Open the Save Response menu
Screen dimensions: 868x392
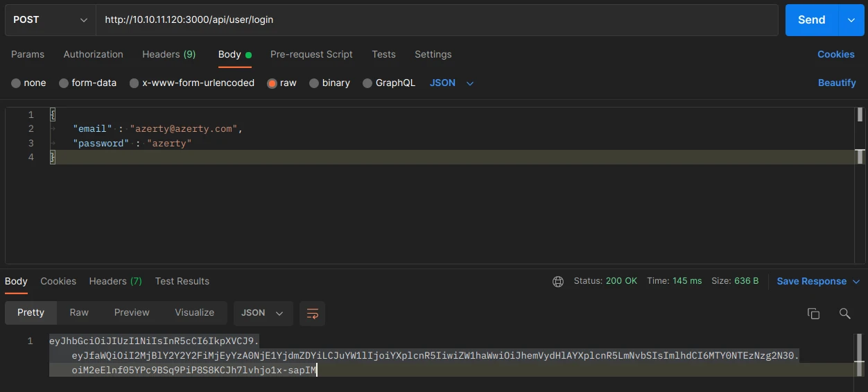tap(818, 282)
